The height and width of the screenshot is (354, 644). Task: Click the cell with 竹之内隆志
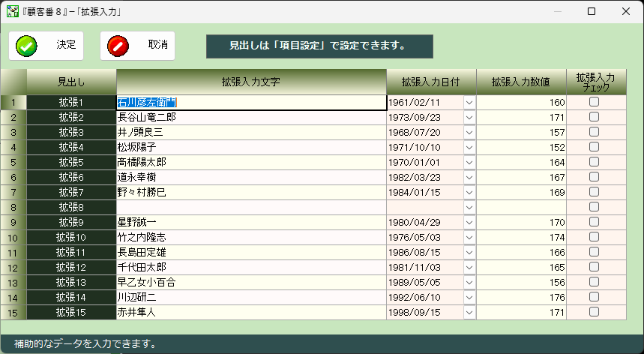(251, 237)
